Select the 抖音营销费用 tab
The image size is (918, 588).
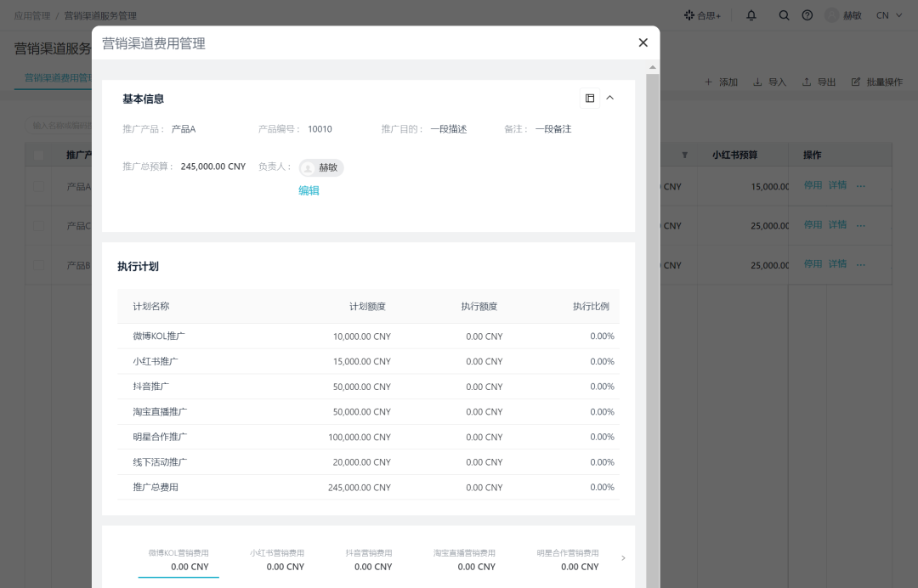(x=369, y=560)
